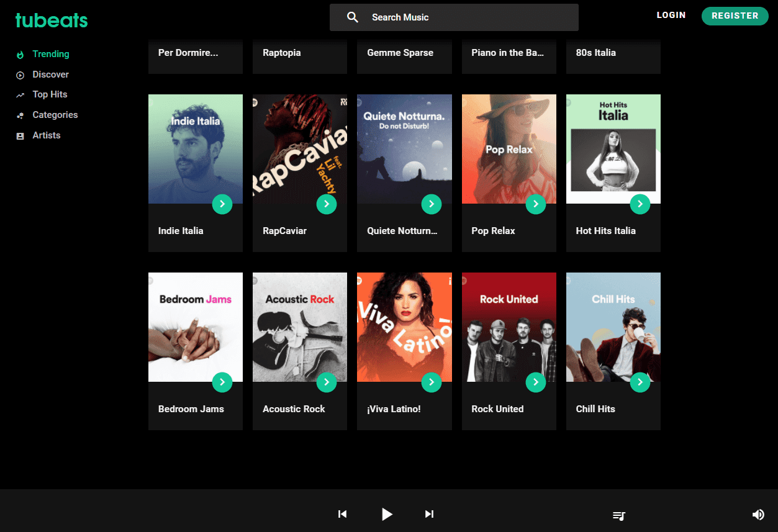Click the LOGIN link

click(671, 16)
